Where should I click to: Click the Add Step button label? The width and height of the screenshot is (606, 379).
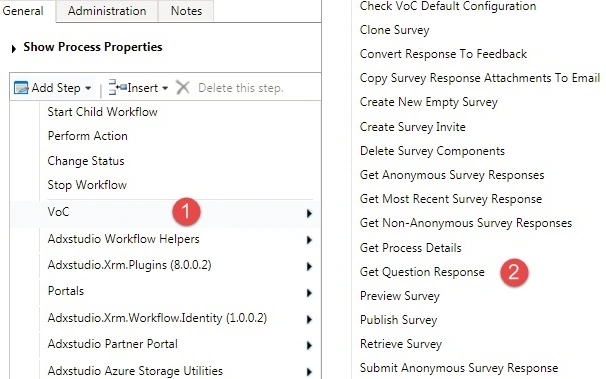tap(56, 88)
